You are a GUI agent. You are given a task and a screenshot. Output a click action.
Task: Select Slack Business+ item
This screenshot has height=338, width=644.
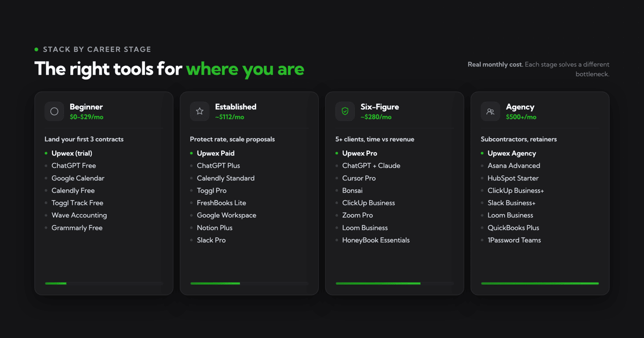point(511,203)
